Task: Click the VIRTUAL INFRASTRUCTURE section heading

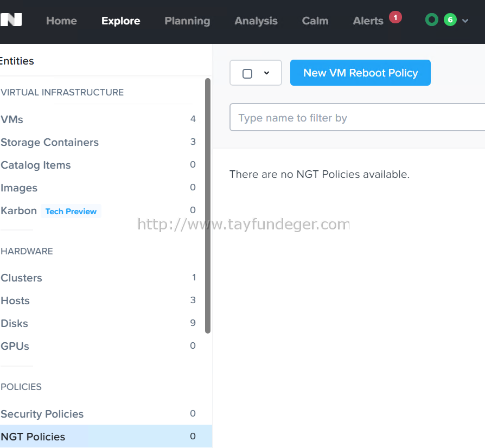Action: pyautogui.click(x=62, y=92)
